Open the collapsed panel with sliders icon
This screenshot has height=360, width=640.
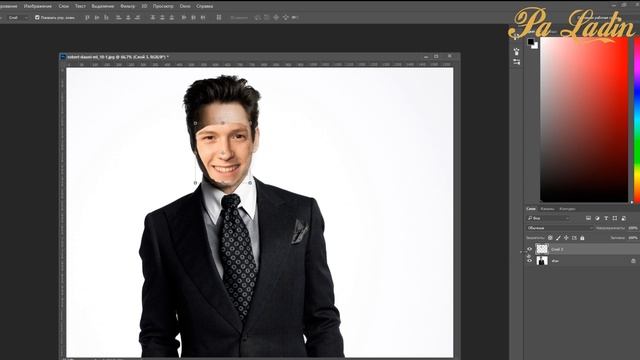(x=517, y=62)
